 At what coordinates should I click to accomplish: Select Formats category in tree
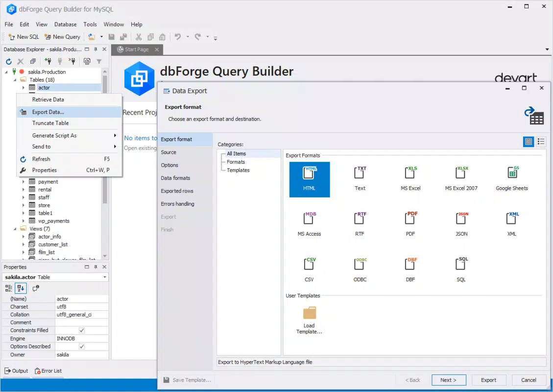click(236, 162)
